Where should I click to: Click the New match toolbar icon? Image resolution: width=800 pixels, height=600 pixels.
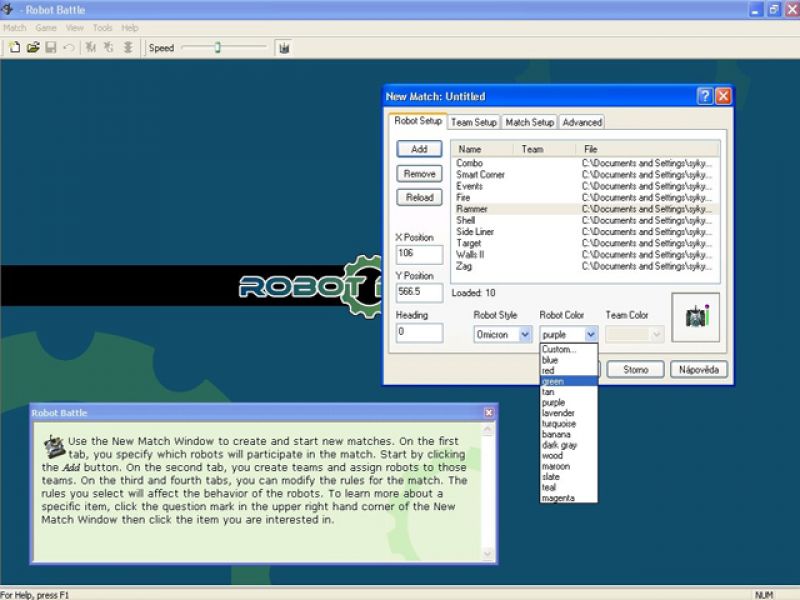(15, 47)
